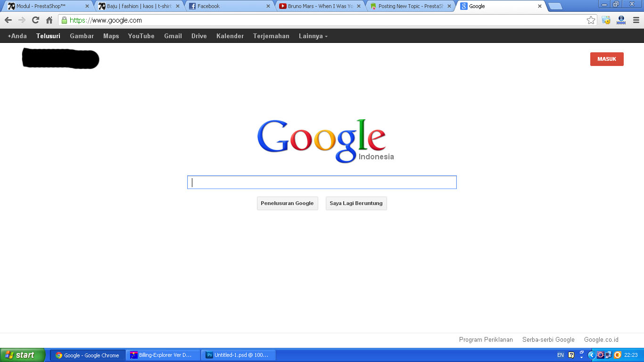
Task: Bookmark this page with the star
Action: coord(591,20)
